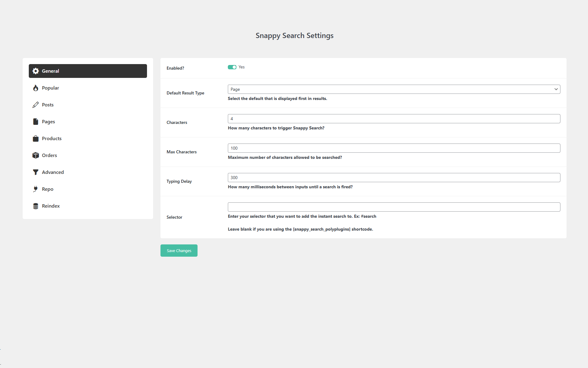Switch to the Popular tab

tap(88, 88)
